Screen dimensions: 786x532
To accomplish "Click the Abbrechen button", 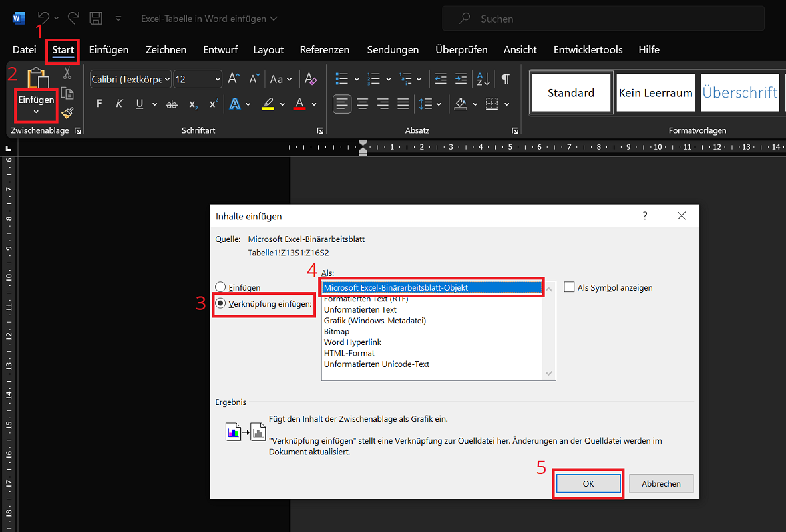I will [x=661, y=483].
